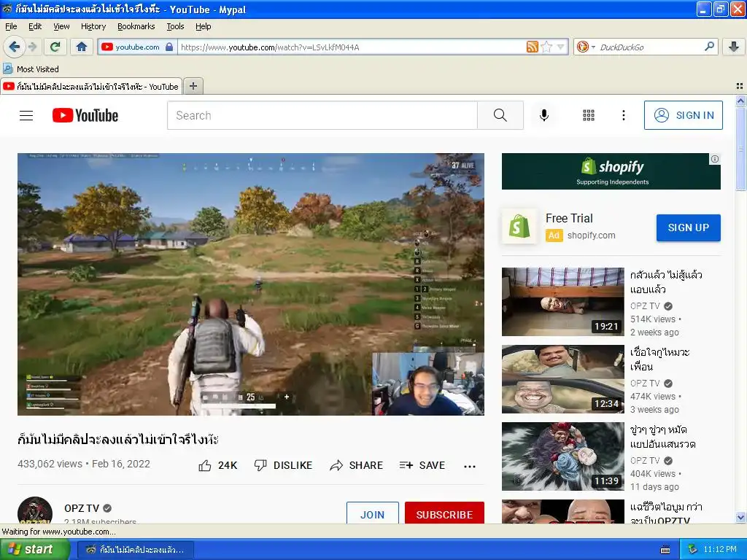This screenshot has height=560, width=747.
Task: Open the File menu
Action: [x=11, y=26]
